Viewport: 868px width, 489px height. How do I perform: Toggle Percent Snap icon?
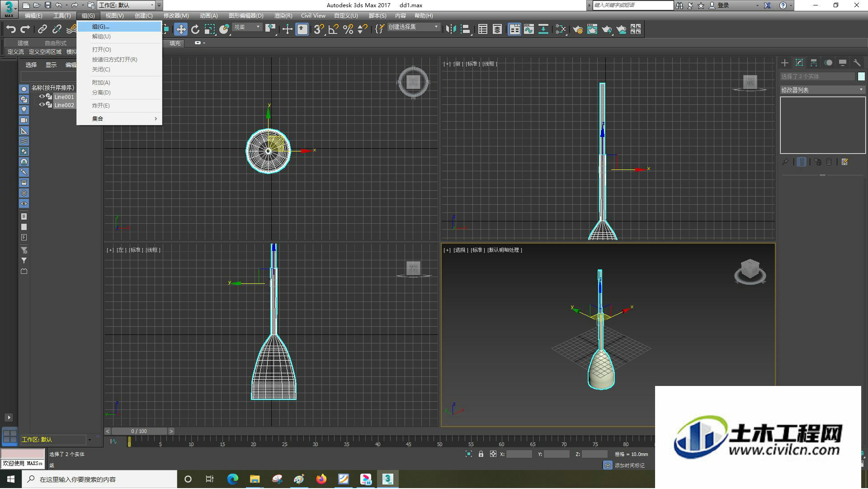(x=348, y=29)
